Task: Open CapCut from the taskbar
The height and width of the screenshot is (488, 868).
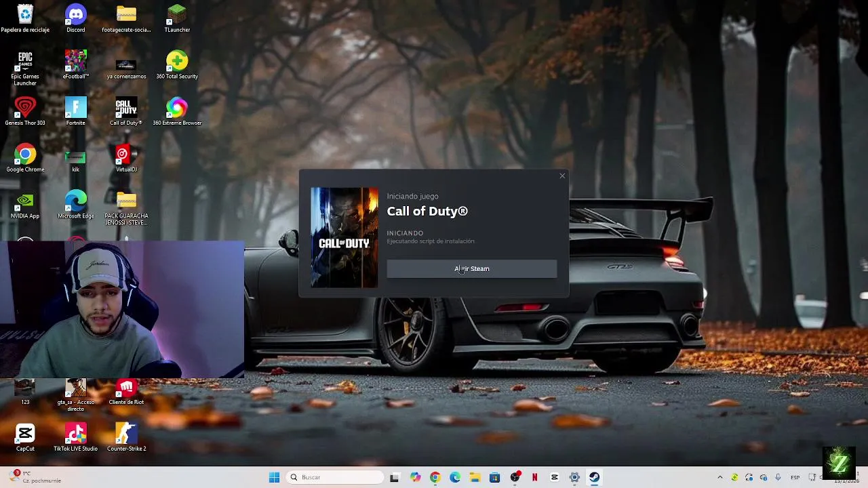Action: tap(554, 477)
